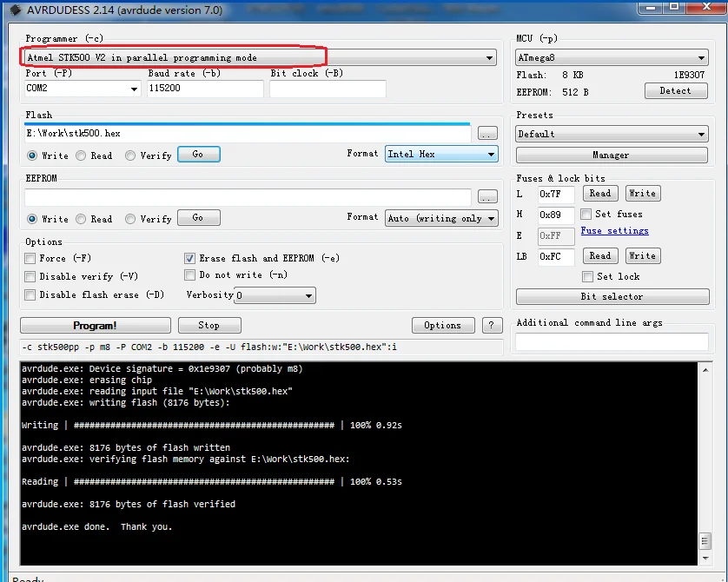
Task: Open the Port (-P) COM2 dropdown
Action: [83, 89]
